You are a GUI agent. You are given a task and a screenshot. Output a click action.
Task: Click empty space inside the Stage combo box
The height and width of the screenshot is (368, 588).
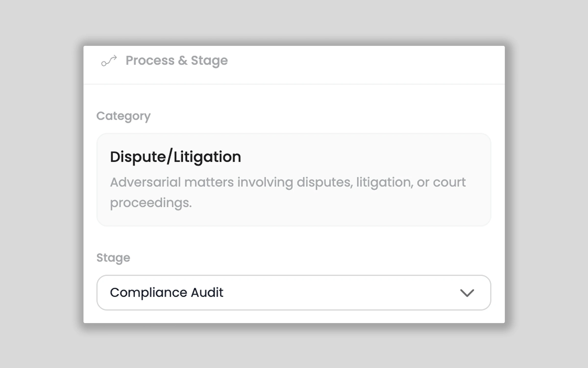[343, 292]
